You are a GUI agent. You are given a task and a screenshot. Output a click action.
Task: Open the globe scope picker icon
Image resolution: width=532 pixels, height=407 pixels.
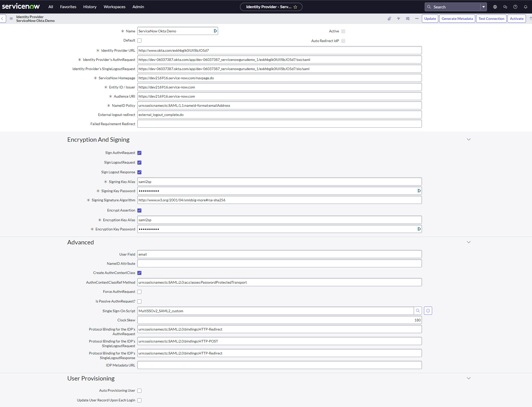(x=495, y=7)
